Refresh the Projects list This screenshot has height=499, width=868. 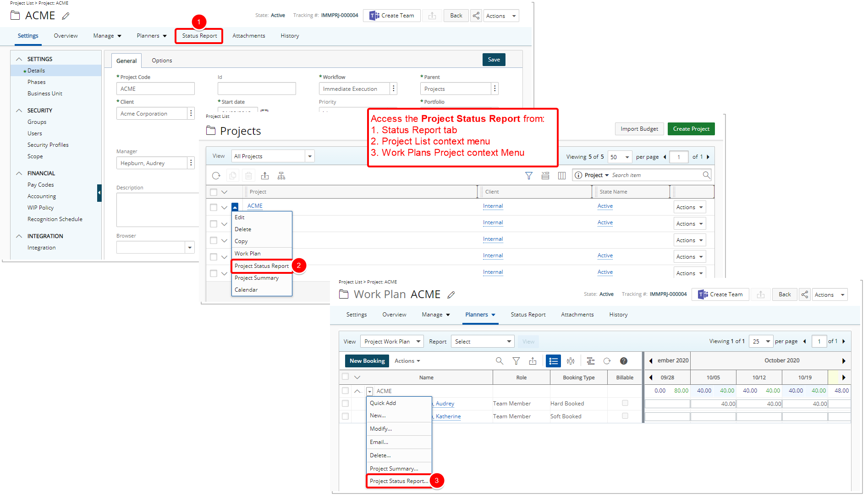coord(216,176)
